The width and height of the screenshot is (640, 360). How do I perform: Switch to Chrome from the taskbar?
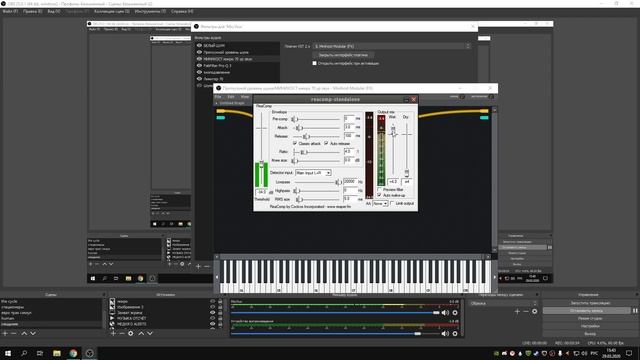[73, 353]
